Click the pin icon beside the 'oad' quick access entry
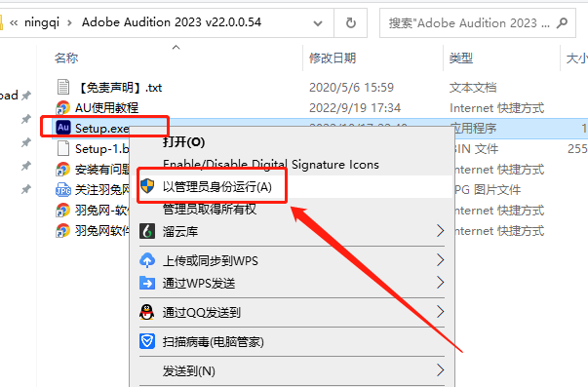588x387 pixels. (26, 96)
